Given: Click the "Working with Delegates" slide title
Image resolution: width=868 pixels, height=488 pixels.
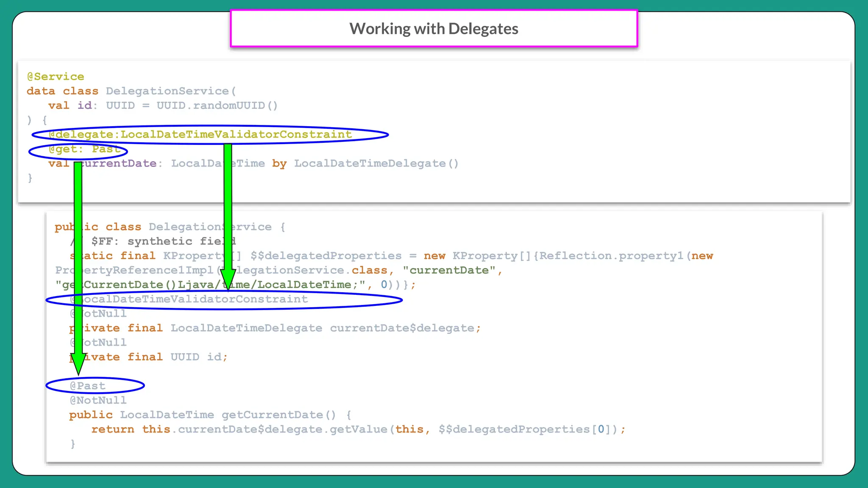Looking at the screenshot, I should 434,29.
